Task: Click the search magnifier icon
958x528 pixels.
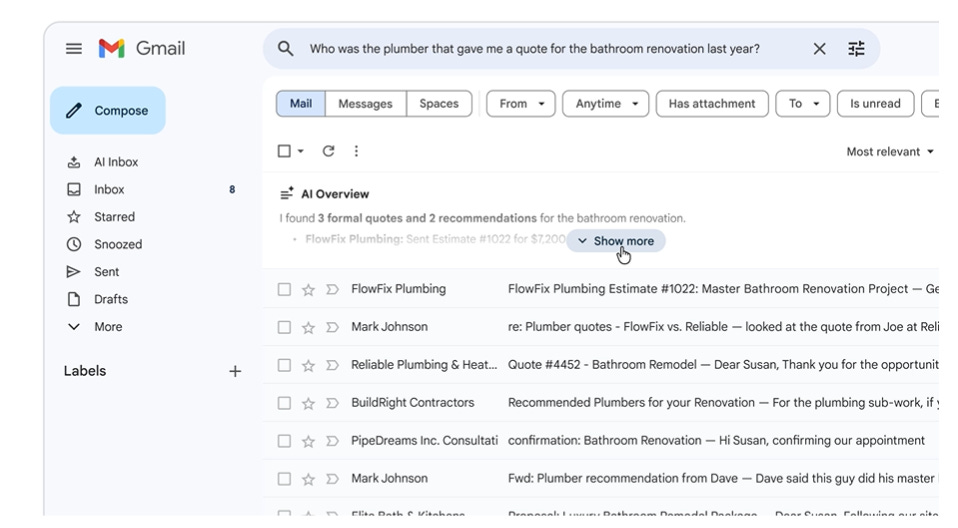Action: [x=285, y=48]
